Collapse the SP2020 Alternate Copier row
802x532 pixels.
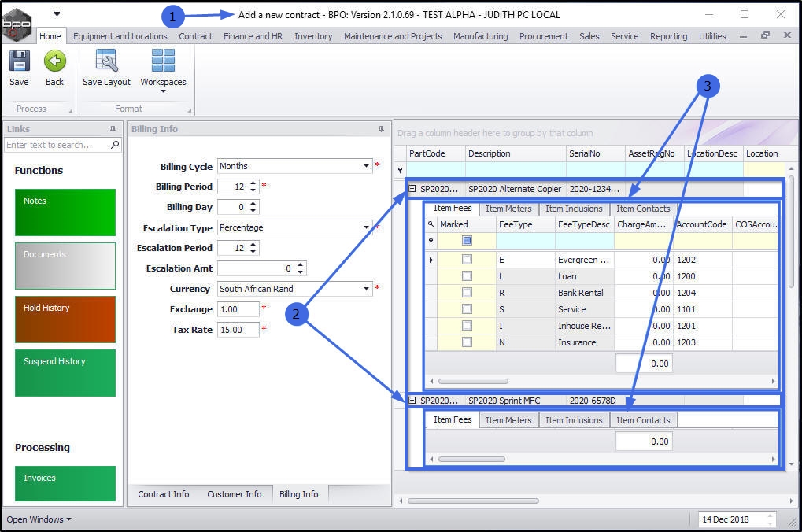(412, 189)
